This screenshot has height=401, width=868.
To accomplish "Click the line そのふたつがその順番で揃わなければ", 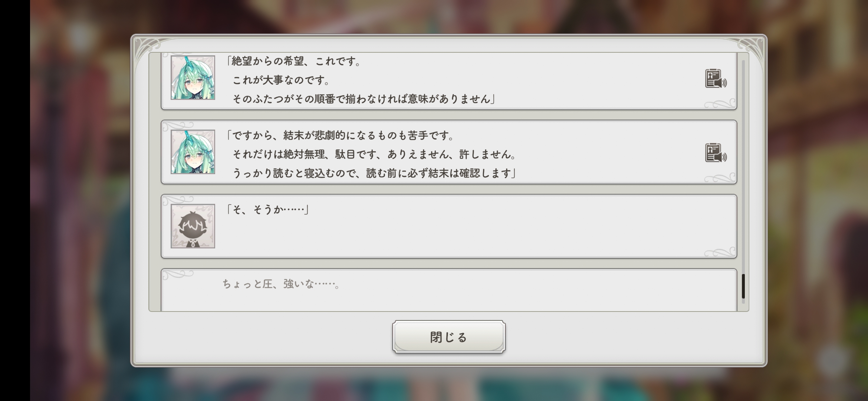I will (364, 99).
